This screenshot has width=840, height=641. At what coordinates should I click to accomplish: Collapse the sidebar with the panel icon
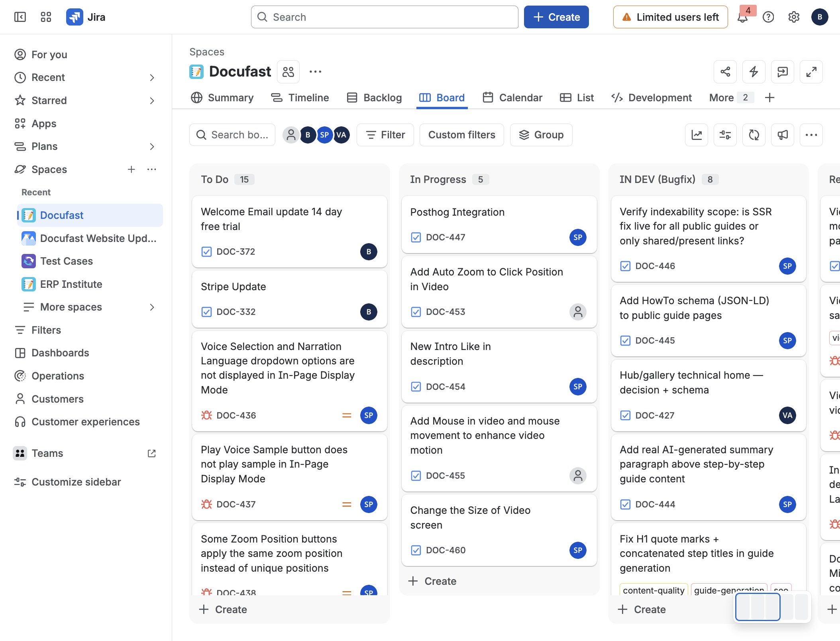click(20, 17)
